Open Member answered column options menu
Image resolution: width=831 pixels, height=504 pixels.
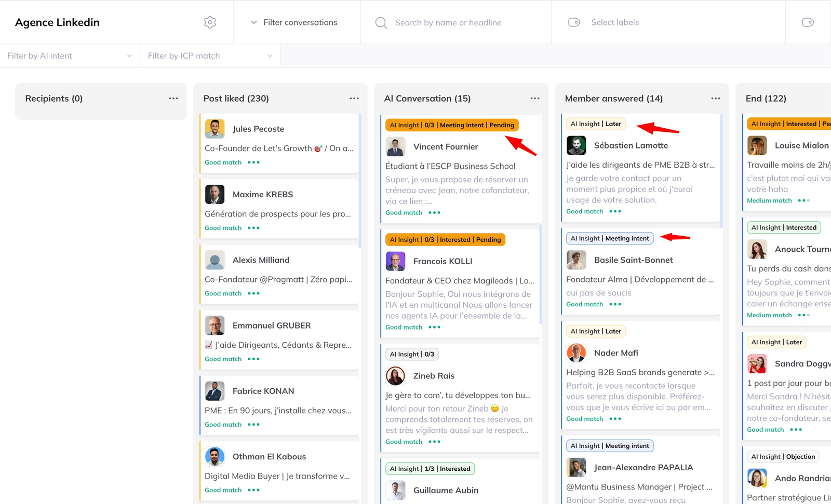tap(716, 98)
